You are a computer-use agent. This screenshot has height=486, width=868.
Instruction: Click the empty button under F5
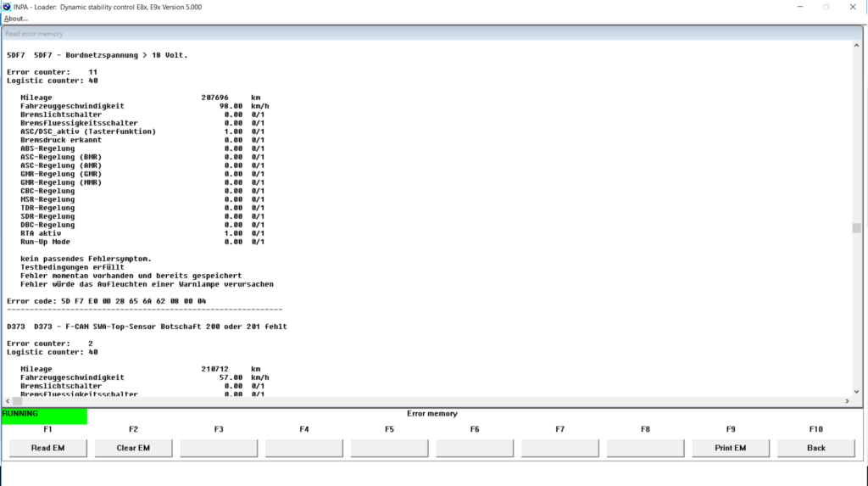389,448
